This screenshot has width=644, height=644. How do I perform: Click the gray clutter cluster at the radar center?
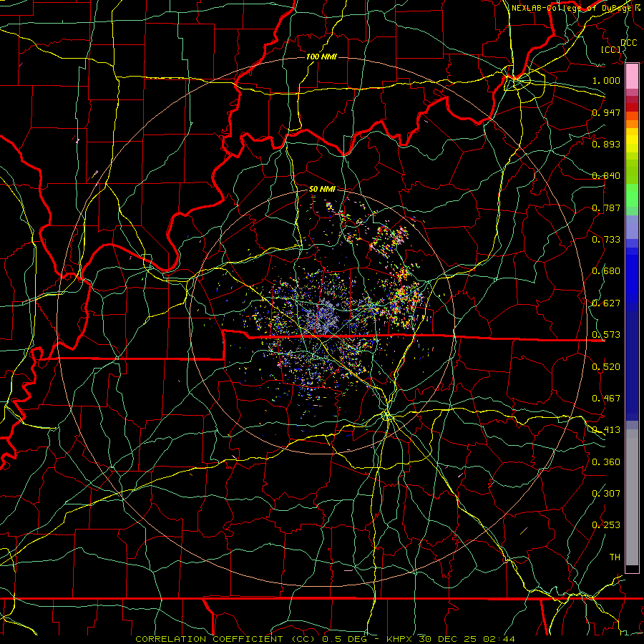(x=324, y=318)
